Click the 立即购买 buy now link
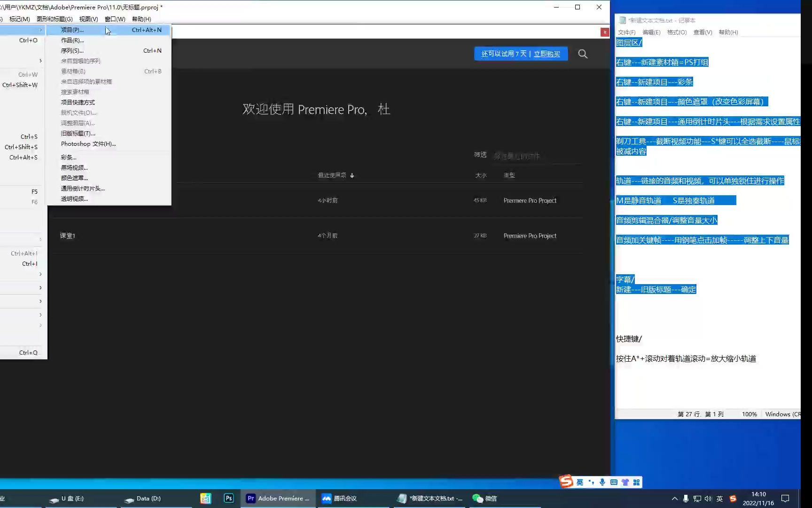This screenshot has width=812, height=508. [547, 54]
